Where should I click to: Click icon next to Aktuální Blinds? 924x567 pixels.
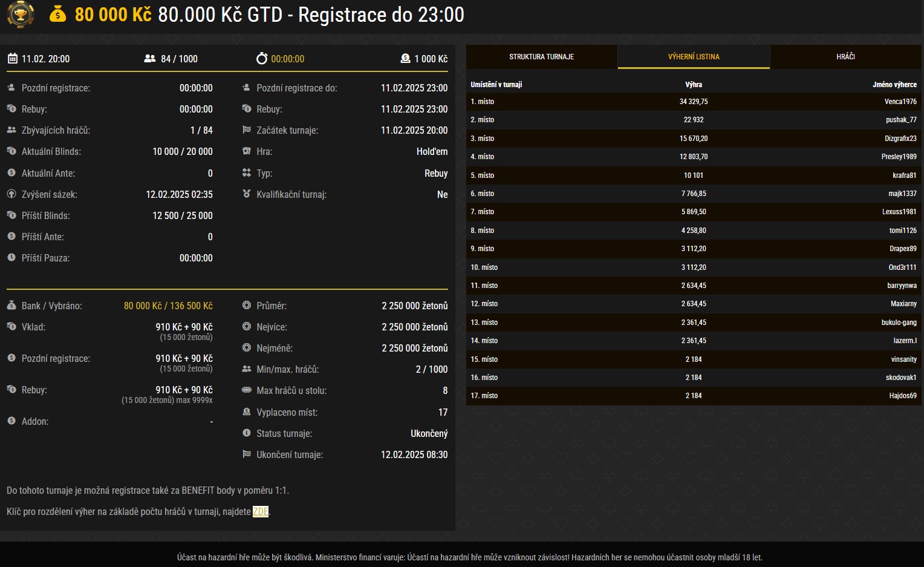[11, 151]
